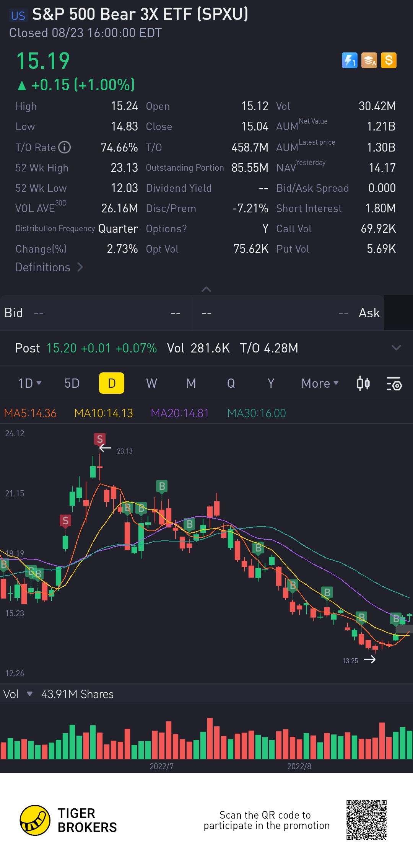
Task: Tap the 2022/8 date label
Action: pos(299,766)
